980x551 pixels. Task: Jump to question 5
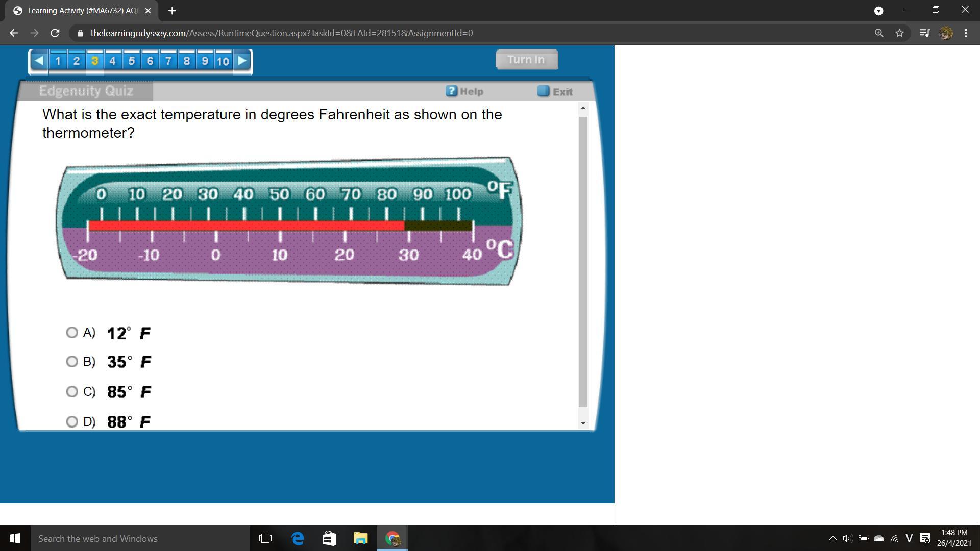point(131,61)
